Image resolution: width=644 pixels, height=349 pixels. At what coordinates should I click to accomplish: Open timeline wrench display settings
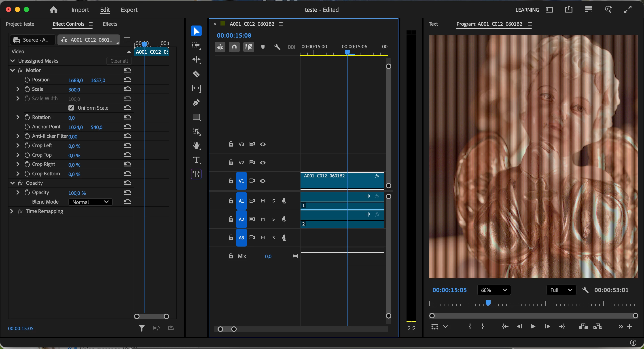[x=277, y=47]
